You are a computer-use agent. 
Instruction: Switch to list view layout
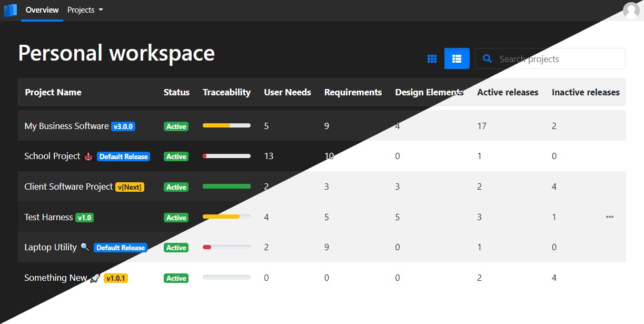click(x=457, y=58)
